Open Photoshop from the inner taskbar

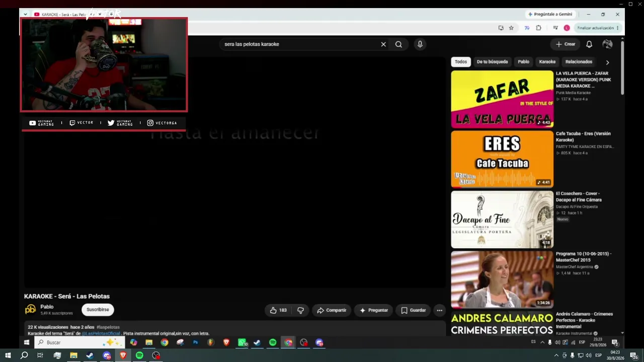click(195, 342)
